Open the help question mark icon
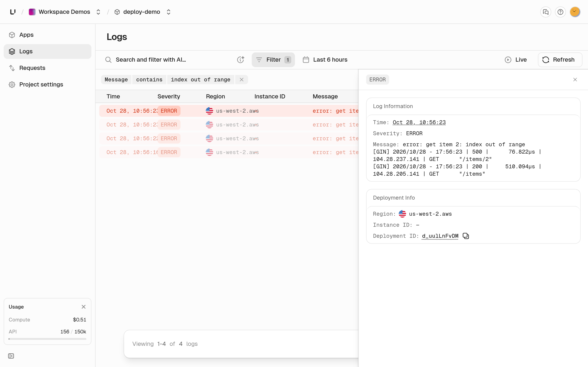This screenshot has height=367, width=588. click(x=560, y=12)
